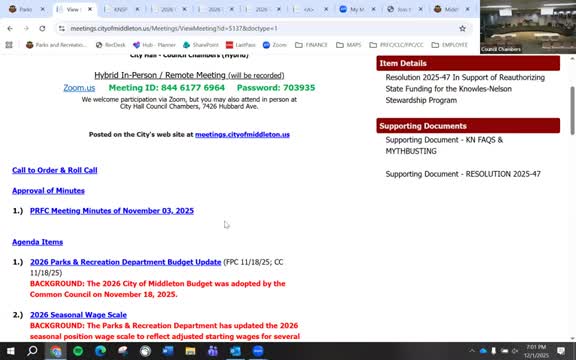The height and width of the screenshot is (360, 576).
Task: Open the Hub - Planner bookmark
Action: [x=154, y=45]
